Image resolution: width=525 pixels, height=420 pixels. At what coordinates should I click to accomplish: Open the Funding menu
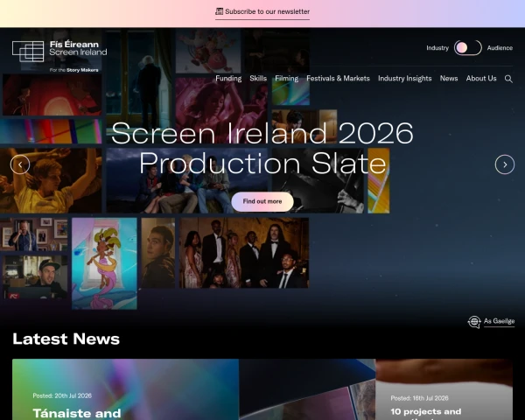click(228, 79)
